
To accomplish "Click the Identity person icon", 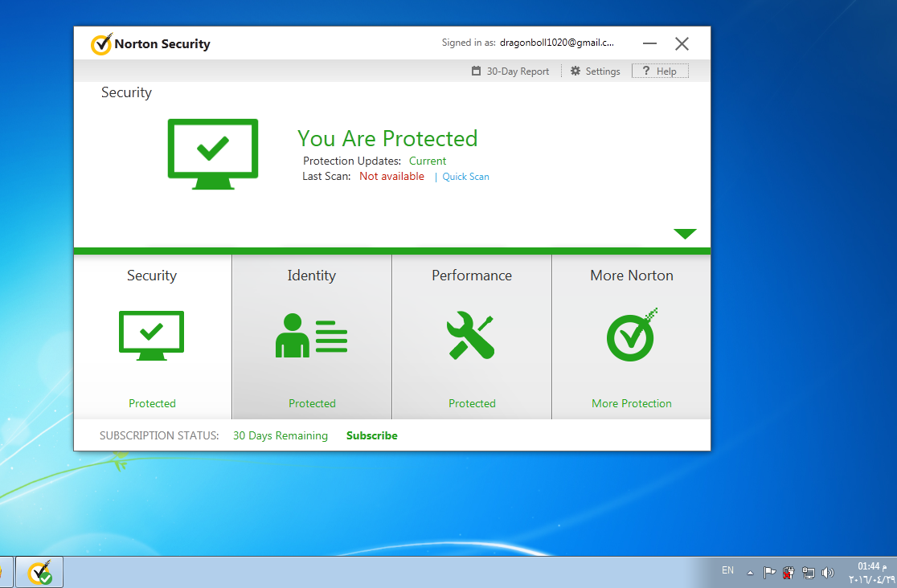I will [311, 335].
